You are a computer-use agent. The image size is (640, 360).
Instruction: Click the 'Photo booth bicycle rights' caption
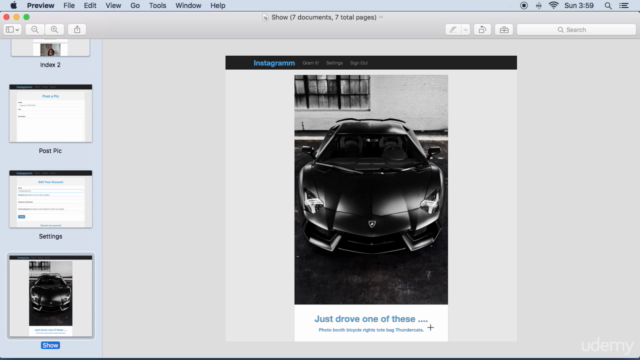coord(371,330)
